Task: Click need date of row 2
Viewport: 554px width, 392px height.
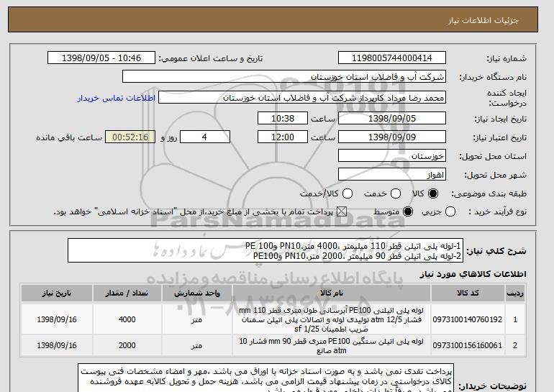Action: tap(57, 345)
